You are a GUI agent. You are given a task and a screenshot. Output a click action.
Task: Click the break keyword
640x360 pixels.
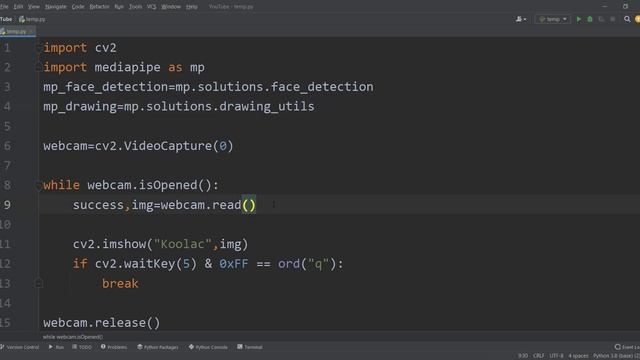[x=120, y=284]
